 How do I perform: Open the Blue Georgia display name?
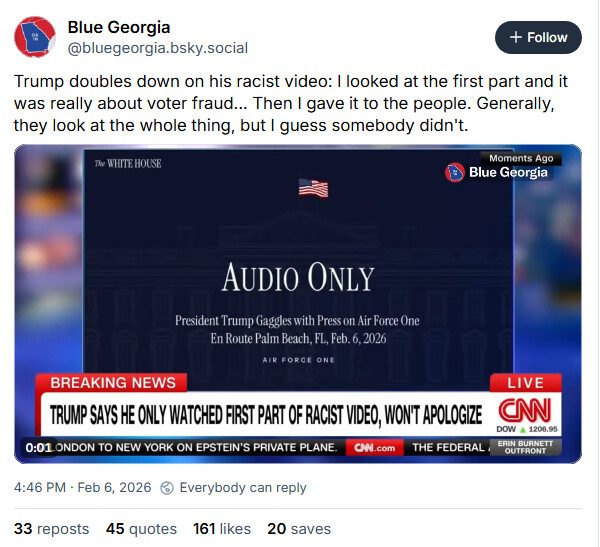tap(119, 28)
